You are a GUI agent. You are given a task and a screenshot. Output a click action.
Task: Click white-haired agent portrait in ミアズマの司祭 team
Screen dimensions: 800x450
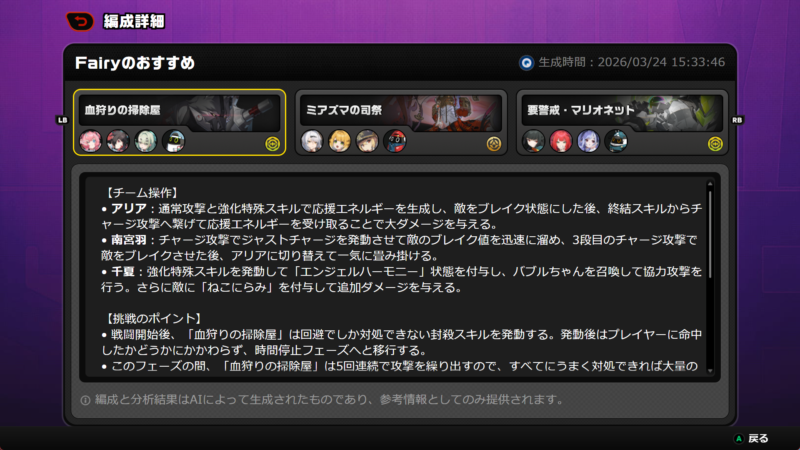click(x=313, y=141)
